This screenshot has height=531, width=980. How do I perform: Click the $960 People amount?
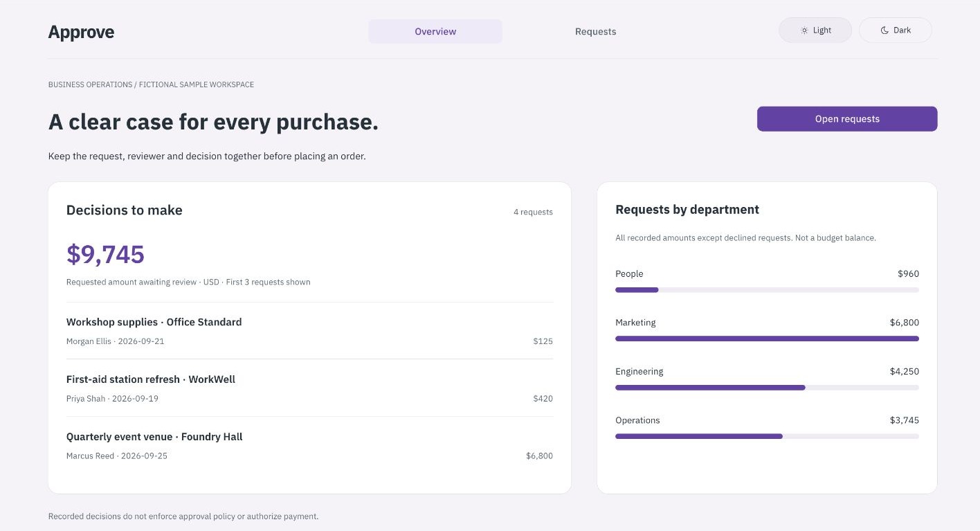tap(908, 274)
